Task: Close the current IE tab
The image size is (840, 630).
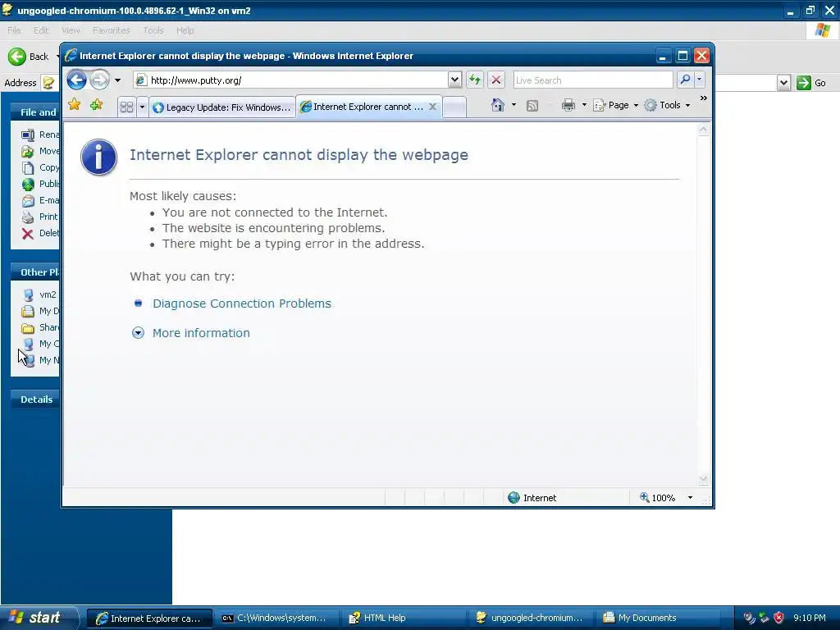Action: click(x=433, y=107)
